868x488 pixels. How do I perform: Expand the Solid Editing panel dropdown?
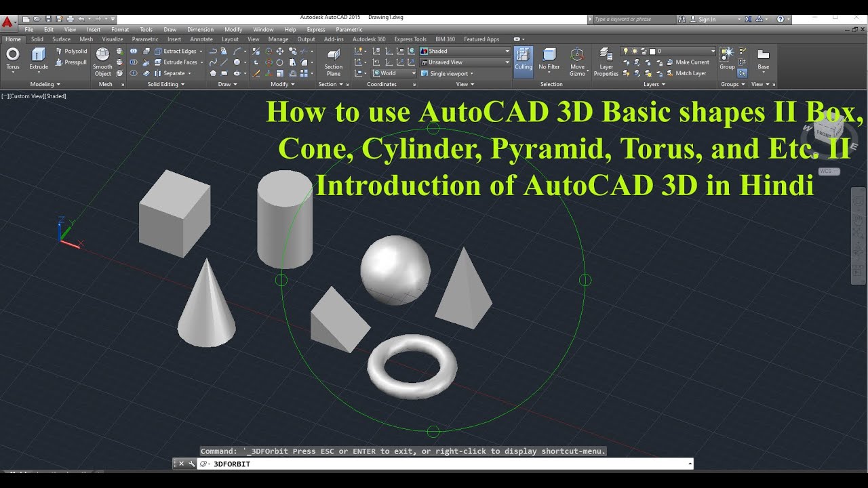(166, 85)
